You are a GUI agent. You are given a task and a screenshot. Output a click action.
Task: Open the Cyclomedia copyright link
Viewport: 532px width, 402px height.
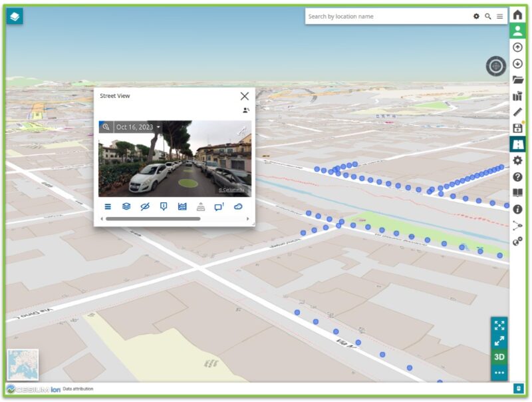tap(231, 190)
